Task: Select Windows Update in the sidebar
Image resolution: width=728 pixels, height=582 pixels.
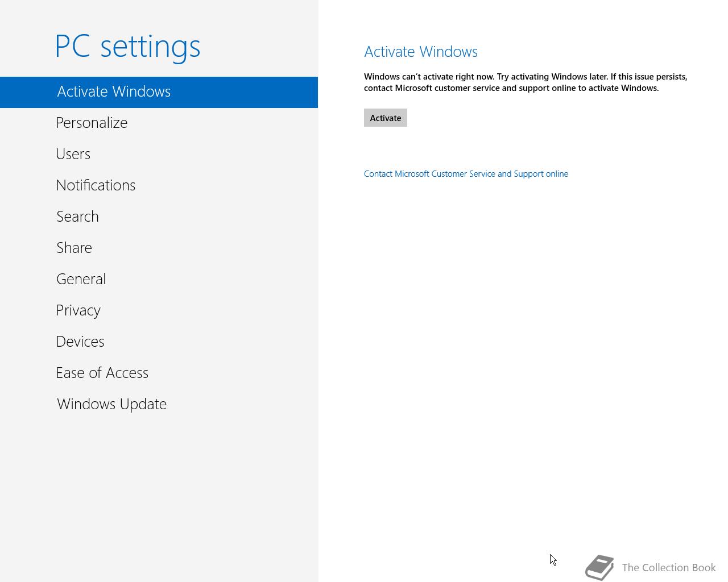Action: tap(159, 404)
